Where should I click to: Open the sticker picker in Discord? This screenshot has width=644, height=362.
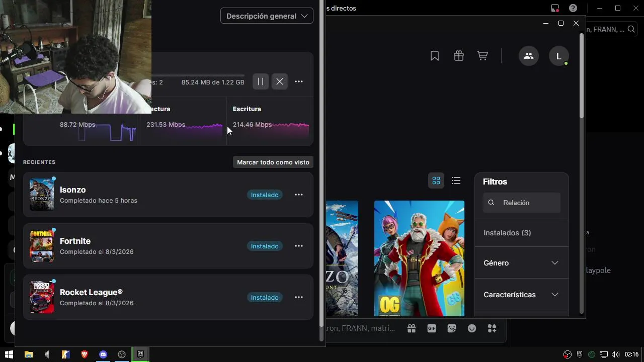click(x=452, y=328)
